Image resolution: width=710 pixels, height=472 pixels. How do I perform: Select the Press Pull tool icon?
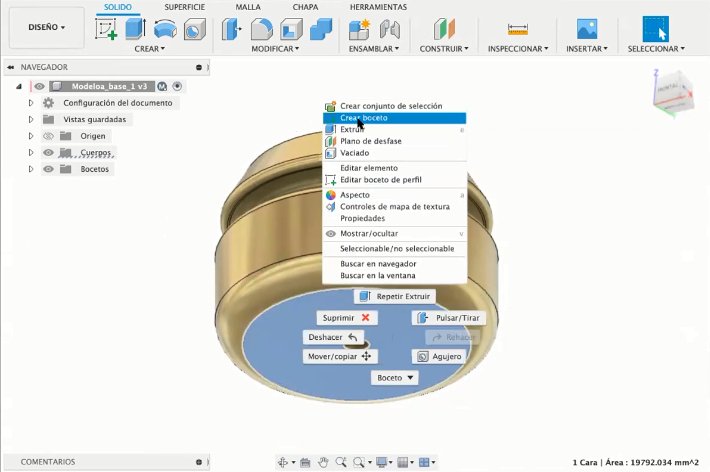tap(231, 29)
